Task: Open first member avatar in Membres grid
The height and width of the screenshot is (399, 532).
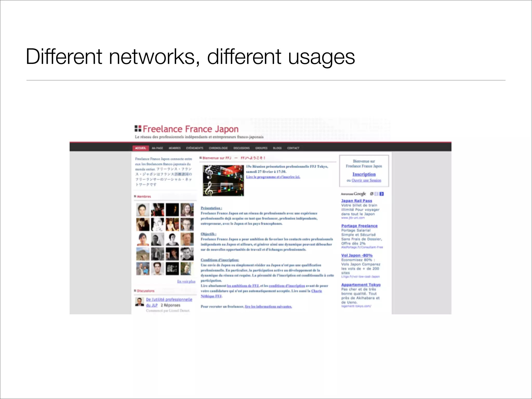Action: (x=143, y=210)
